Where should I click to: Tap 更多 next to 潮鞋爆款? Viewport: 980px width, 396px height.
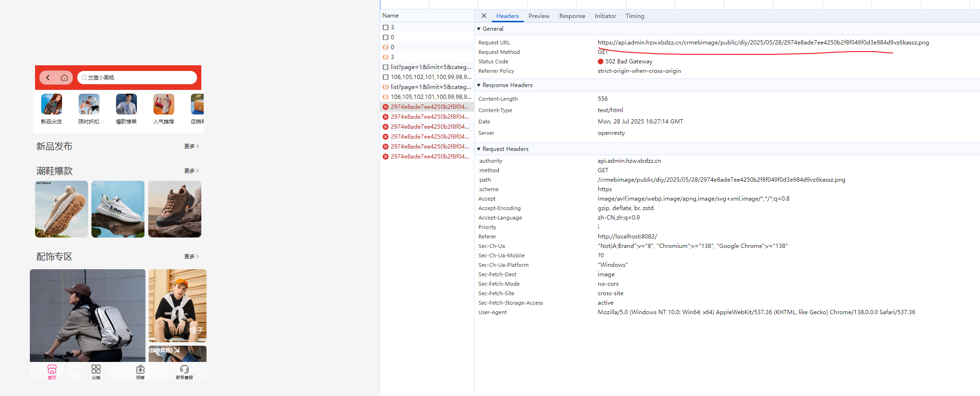[x=191, y=171]
